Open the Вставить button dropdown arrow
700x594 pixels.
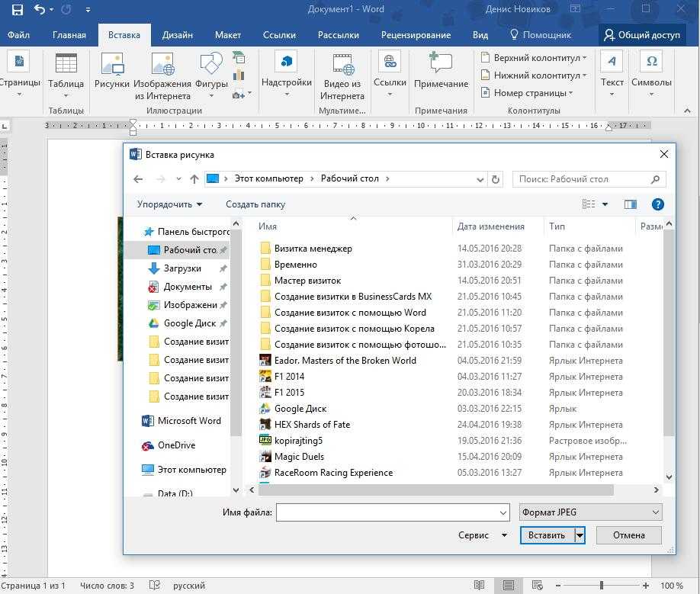point(579,535)
